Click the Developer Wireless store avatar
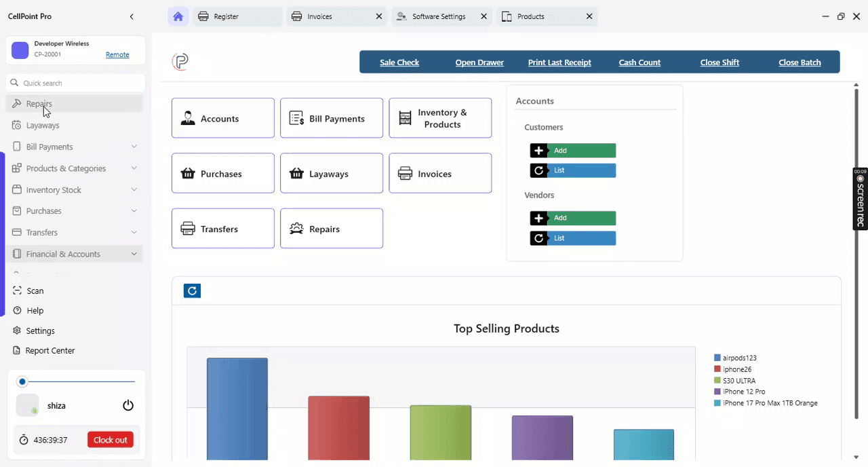 [x=20, y=50]
